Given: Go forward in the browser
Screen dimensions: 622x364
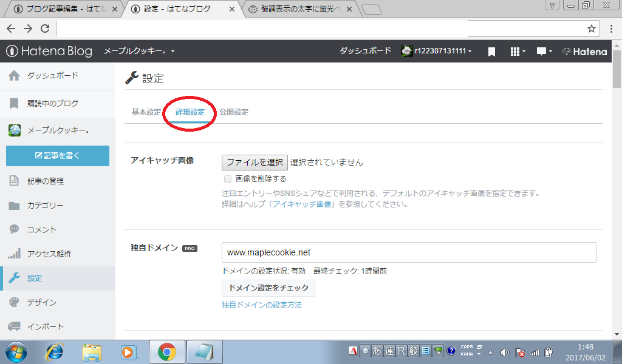Looking at the screenshot, I should click(28, 29).
